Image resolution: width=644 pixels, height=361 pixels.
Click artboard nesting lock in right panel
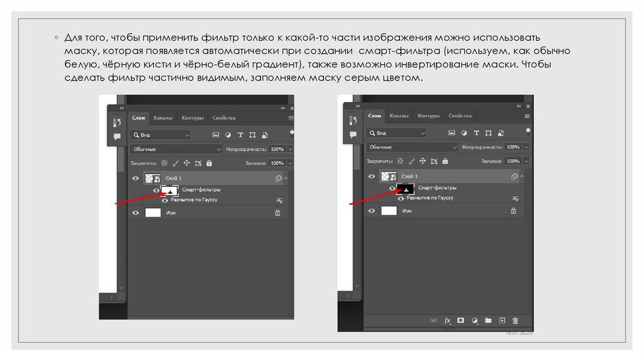tap(434, 161)
